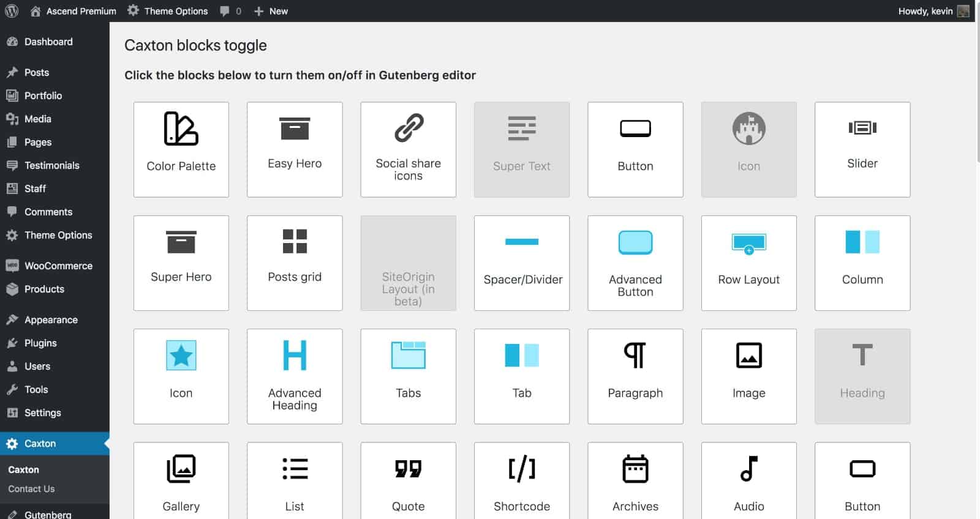Image resolution: width=980 pixels, height=519 pixels.
Task: Click the Tabs block folder icon
Action: pyautogui.click(x=409, y=355)
